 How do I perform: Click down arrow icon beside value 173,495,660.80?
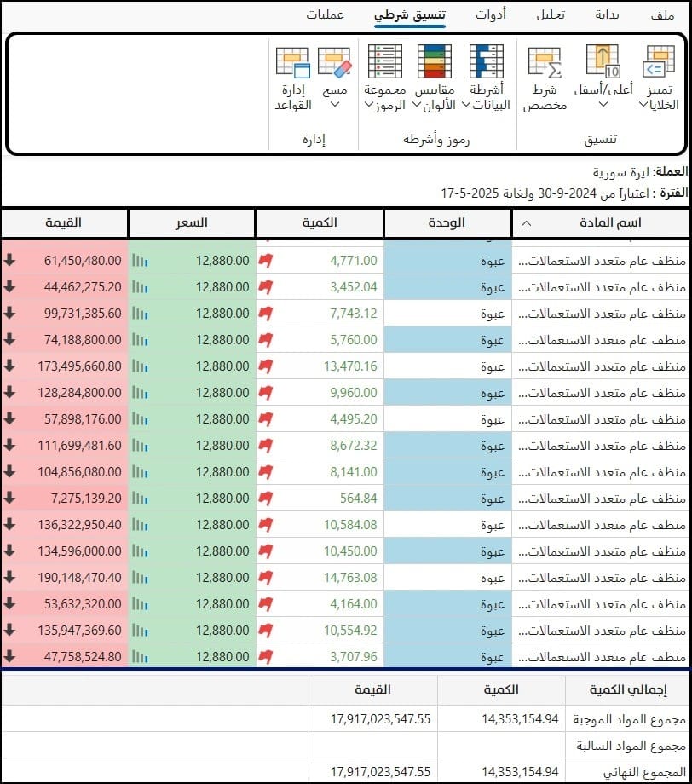[x=9, y=366]
